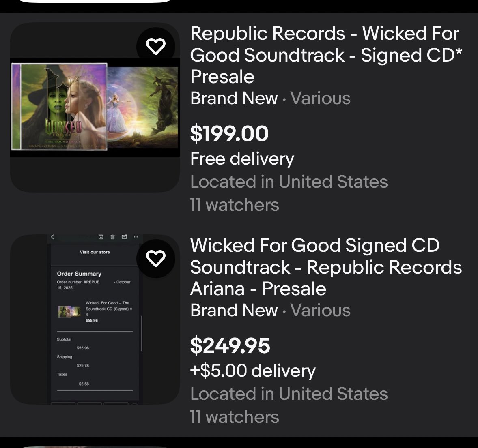
Task: Open the Wicked For Good CD cover thumbnail
Action: [x=95, y=107]
